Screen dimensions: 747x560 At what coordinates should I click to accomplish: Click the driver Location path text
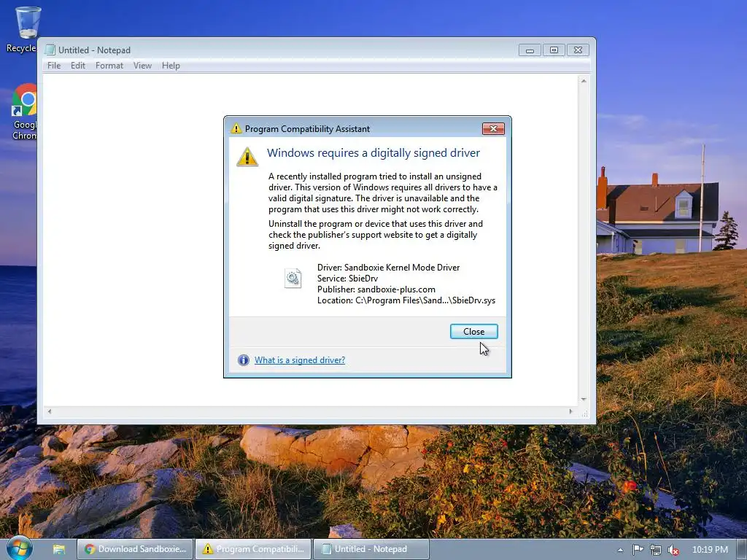(x=406, y=300)
